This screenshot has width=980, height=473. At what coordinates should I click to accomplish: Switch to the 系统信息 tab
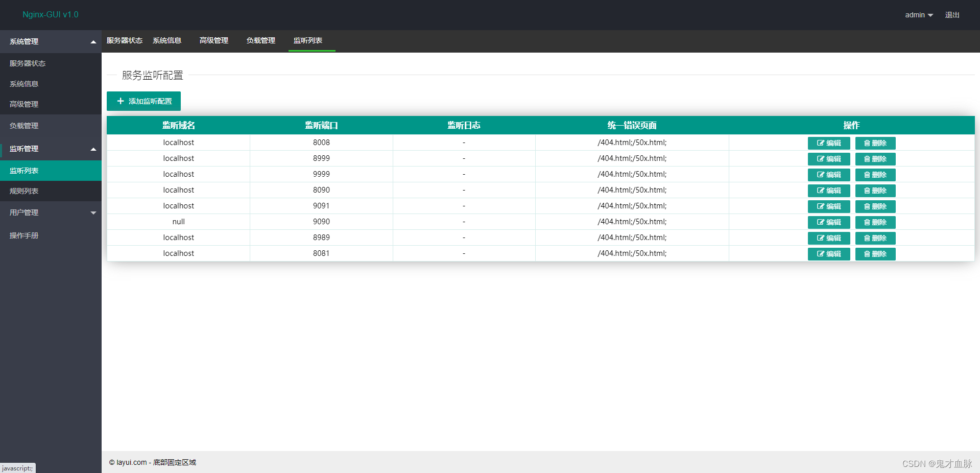coord(167,40)
